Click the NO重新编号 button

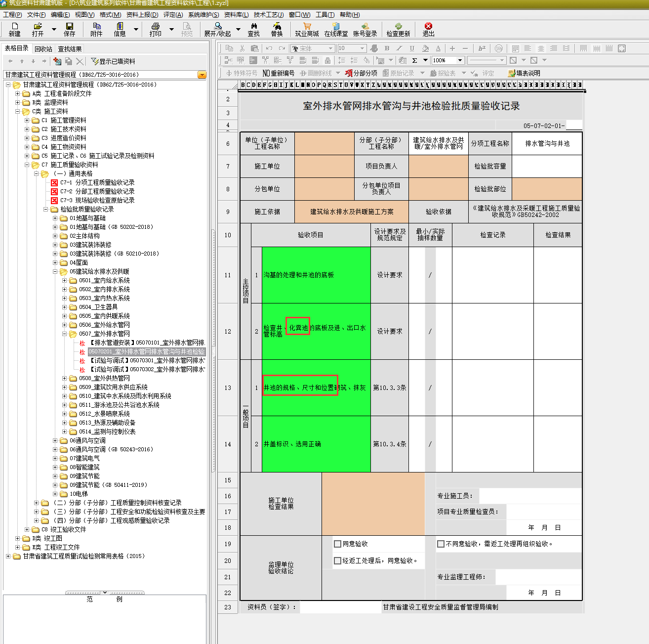click(x=279, y=73)
